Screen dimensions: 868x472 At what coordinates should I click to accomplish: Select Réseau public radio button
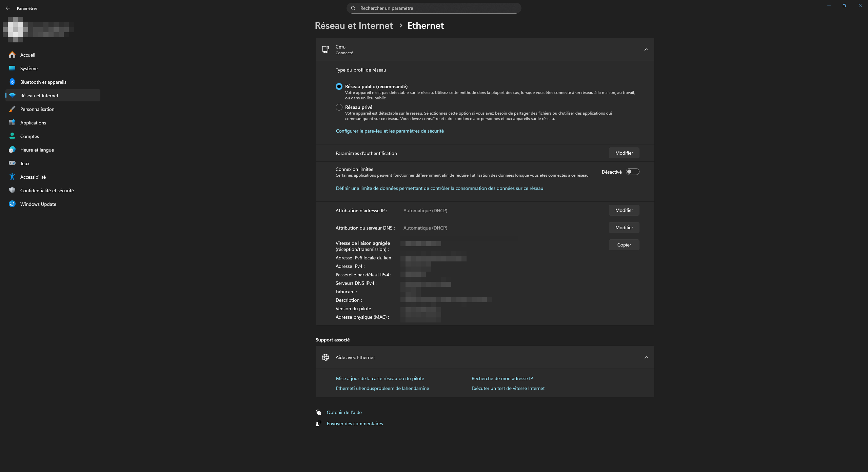click(x=339, y=86)
